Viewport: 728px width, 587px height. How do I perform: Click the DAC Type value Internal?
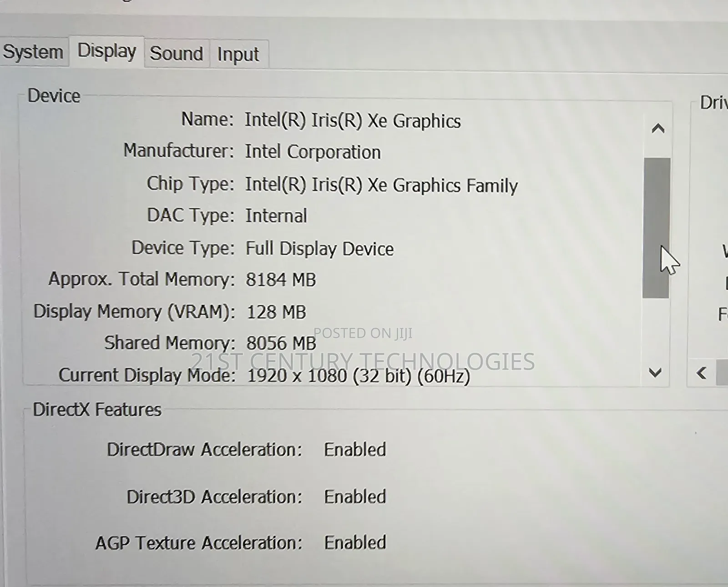pyautogui.click(x=276, y=216)
